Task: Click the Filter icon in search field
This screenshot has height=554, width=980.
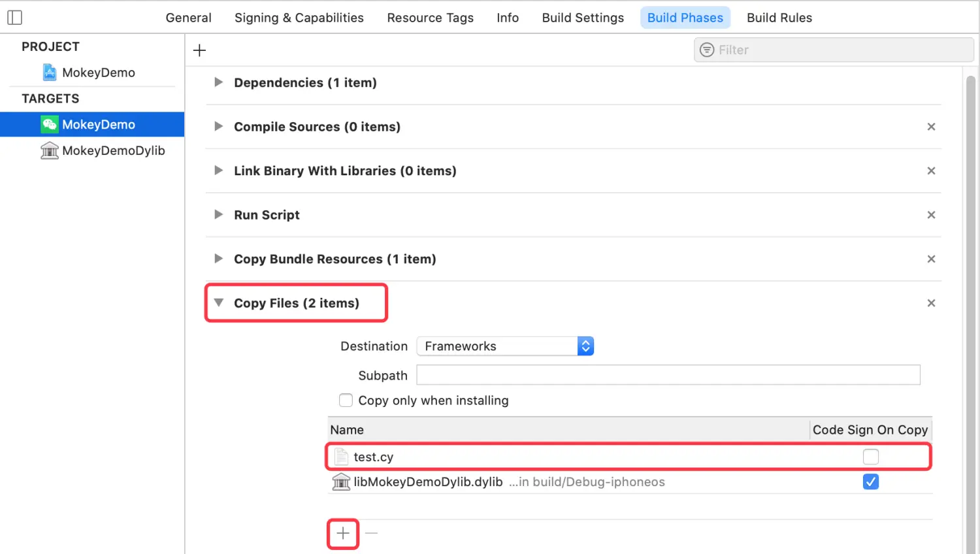Action: click(x=707, y=50)
